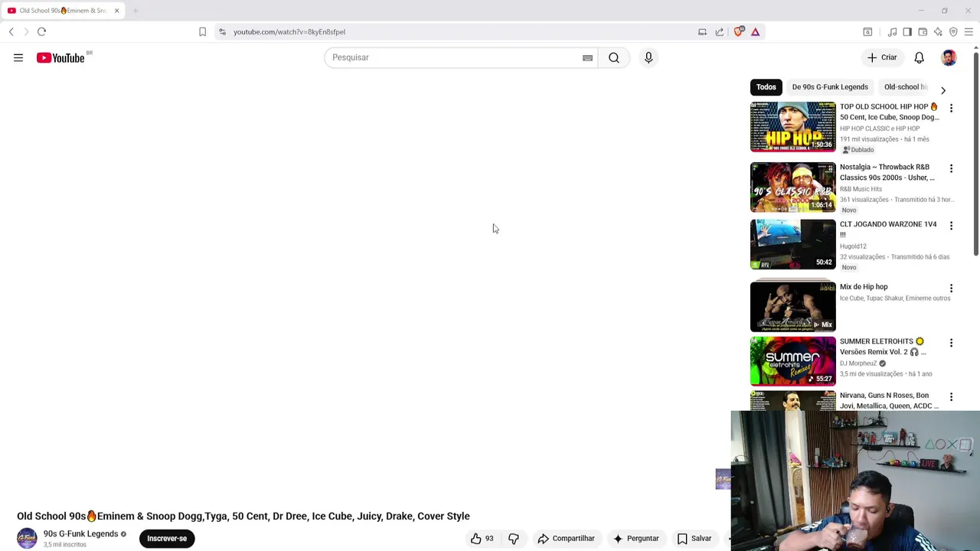Open site settings icon in address bar
980x551 pixels.
222,31
